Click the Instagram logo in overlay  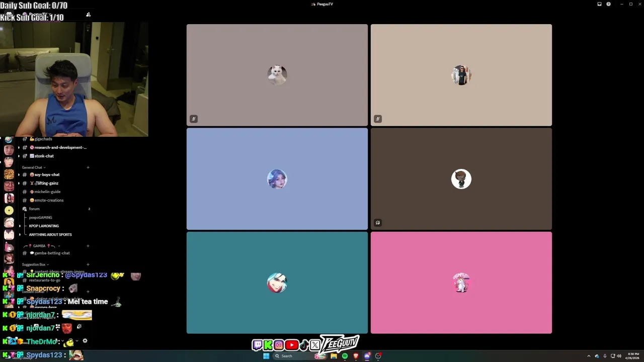279,345
